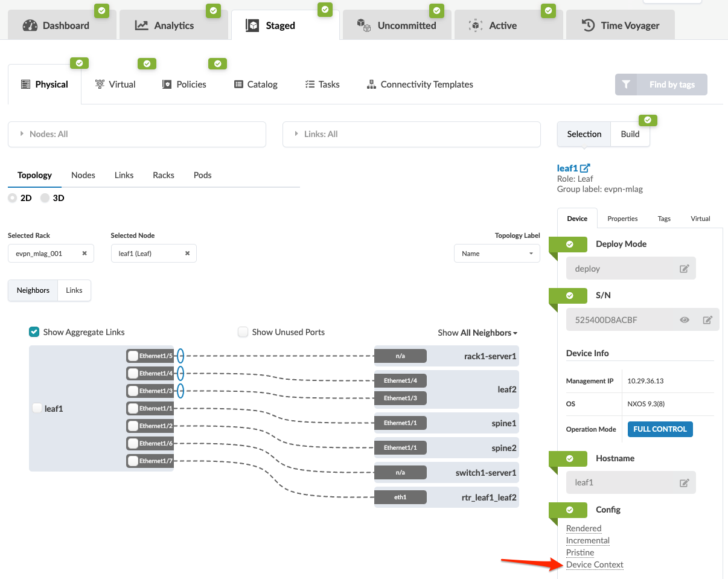Select the spine1 neighbor node
Image resolution: width=728 pixels, height=579 pixels.
pos(446,423)
